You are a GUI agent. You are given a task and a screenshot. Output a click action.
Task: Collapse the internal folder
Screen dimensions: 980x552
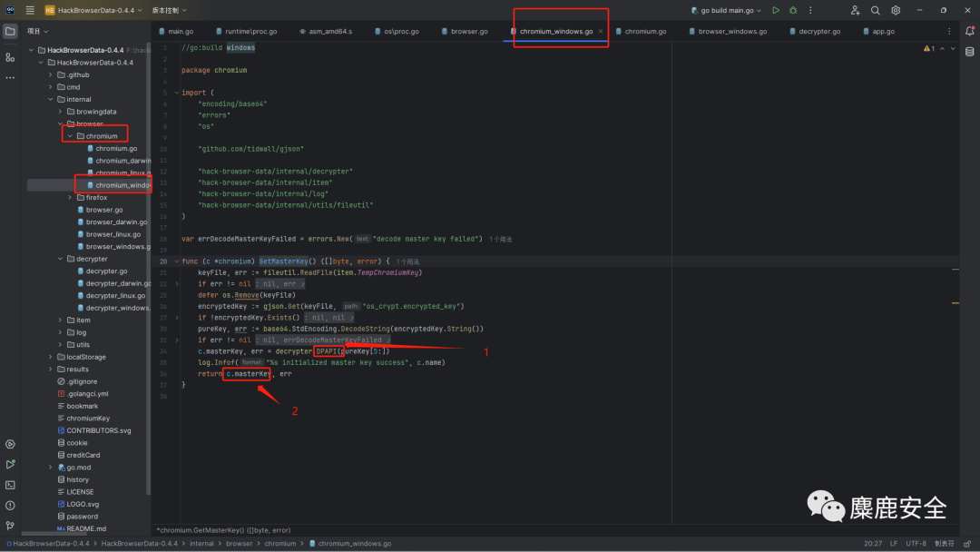click(51, 99)
